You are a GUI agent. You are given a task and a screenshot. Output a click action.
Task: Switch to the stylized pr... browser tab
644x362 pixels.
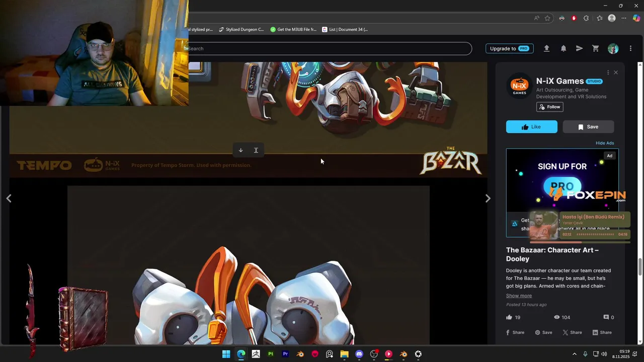201,29
